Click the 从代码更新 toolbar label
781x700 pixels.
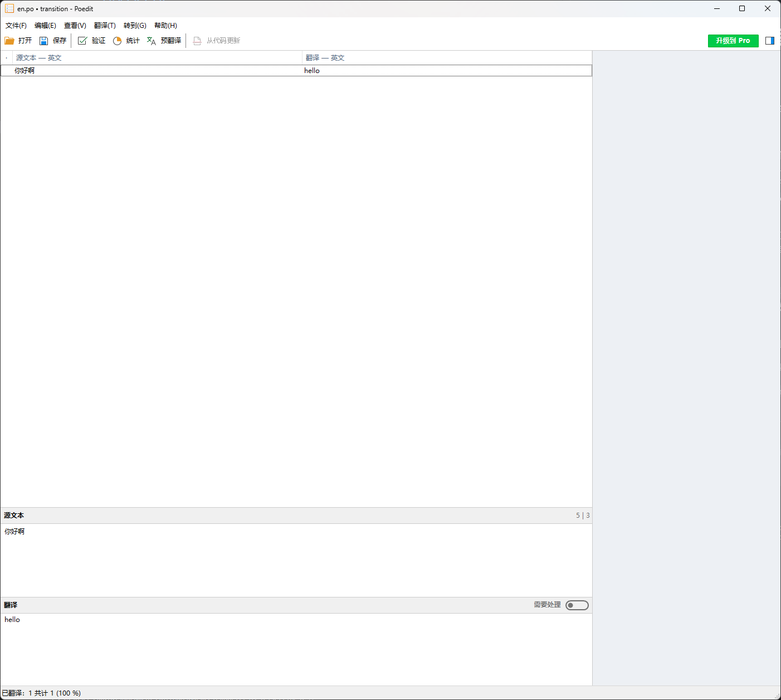(223, 41)
